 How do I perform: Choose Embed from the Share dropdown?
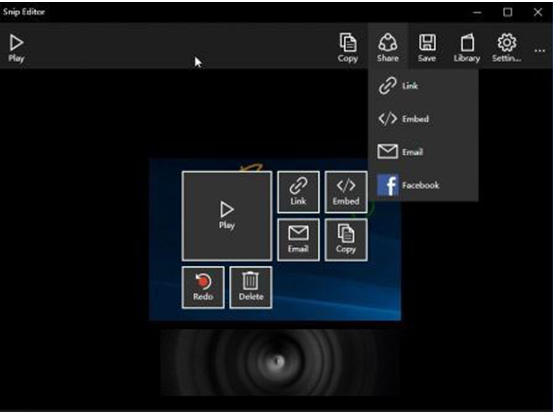pyautogui.click(x=423, y=119)
